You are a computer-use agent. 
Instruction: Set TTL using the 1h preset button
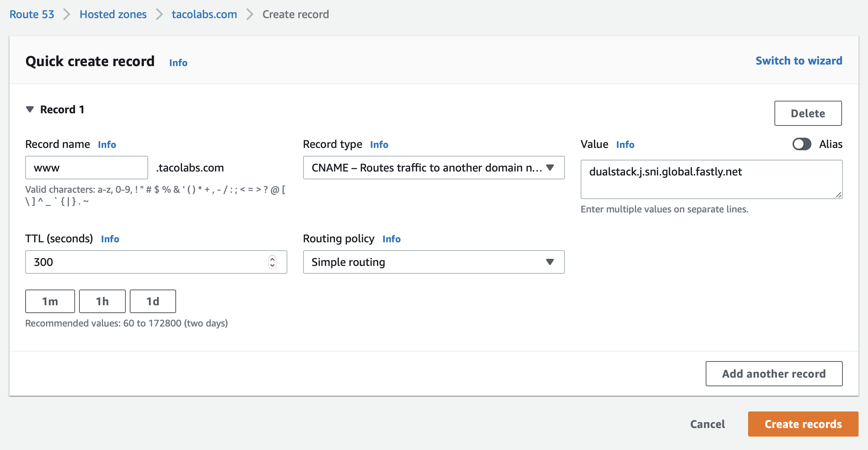click(102, 301)
